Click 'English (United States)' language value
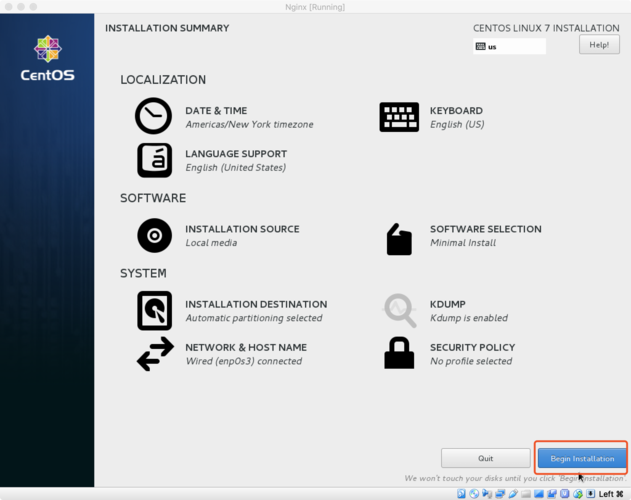Viewport: 631px width, 500px height. pyautogui.click(x=236, y=167)
